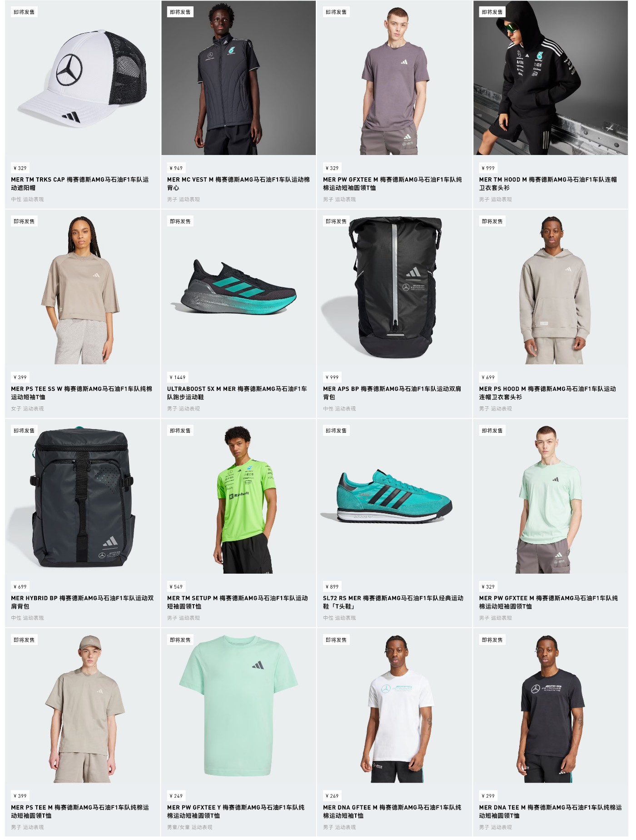Click the MER PS TEE SS W title link
The height and width of the screenshot is (840, 636).
82,393
